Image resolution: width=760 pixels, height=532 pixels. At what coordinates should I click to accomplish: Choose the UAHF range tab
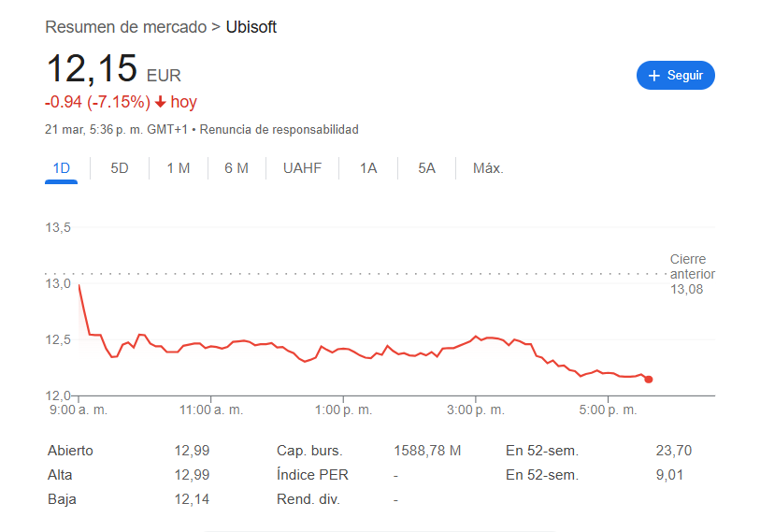coord(303,168)
